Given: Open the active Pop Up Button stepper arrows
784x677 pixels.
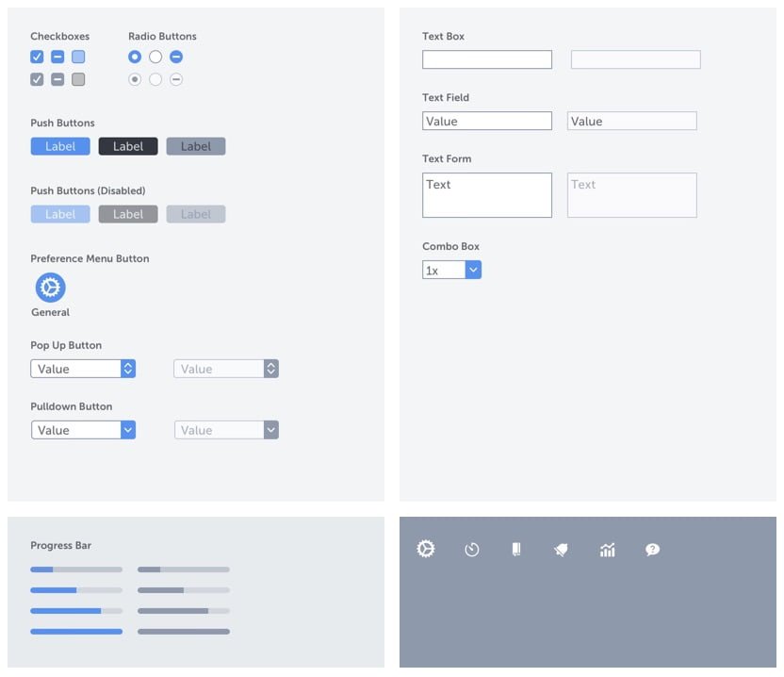Looking at the screenshot, I should point(128,369).
